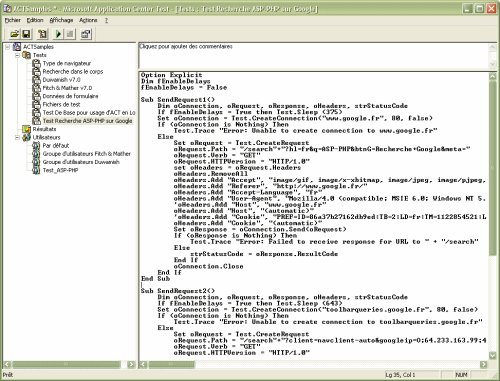
Task: Click the NUM status bar indicator
Action: click(461, 375)
